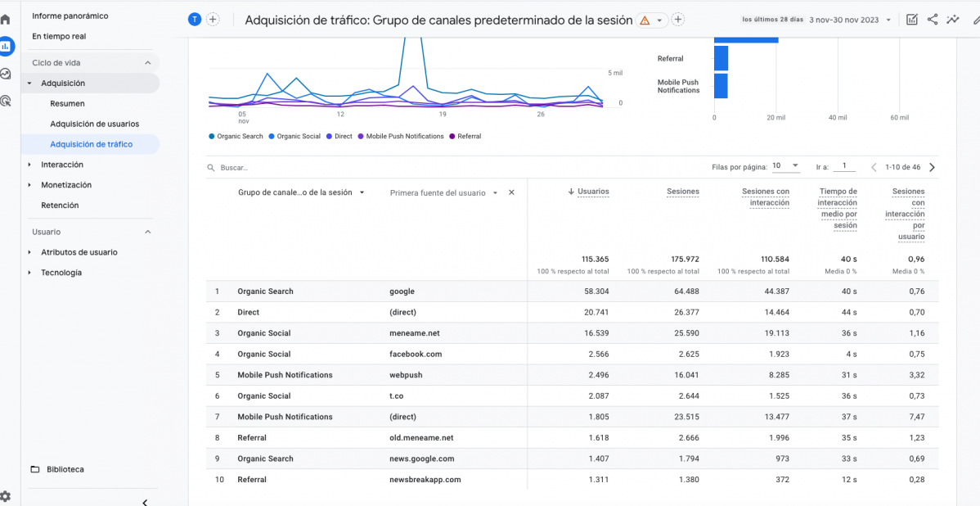This screenshot has height=506, width=980.
Task: Click the Mobile Push Notifications bar in the chart
Action: [x=722, y=86]
